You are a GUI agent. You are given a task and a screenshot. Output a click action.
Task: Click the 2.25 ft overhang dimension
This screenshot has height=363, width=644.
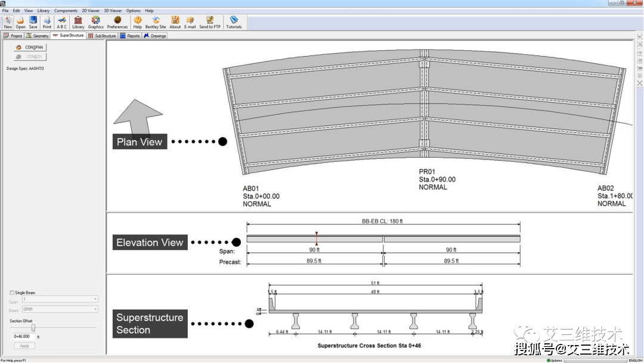477,332
